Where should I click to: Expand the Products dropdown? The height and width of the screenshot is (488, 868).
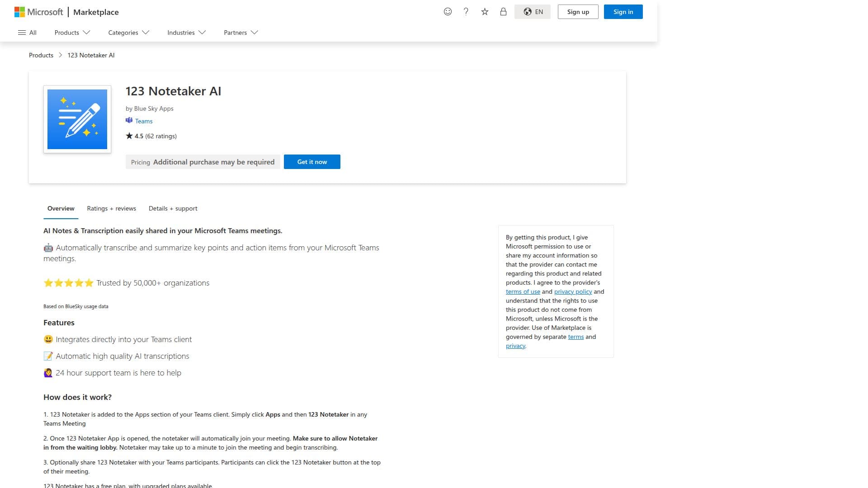tap(72, 33)
